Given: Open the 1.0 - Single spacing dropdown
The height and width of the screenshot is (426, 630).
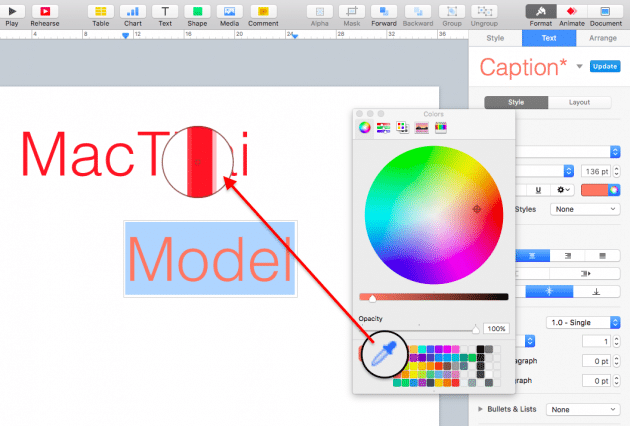Looking at the screenshot, I should pyautogui.click(x=583, y=322).
